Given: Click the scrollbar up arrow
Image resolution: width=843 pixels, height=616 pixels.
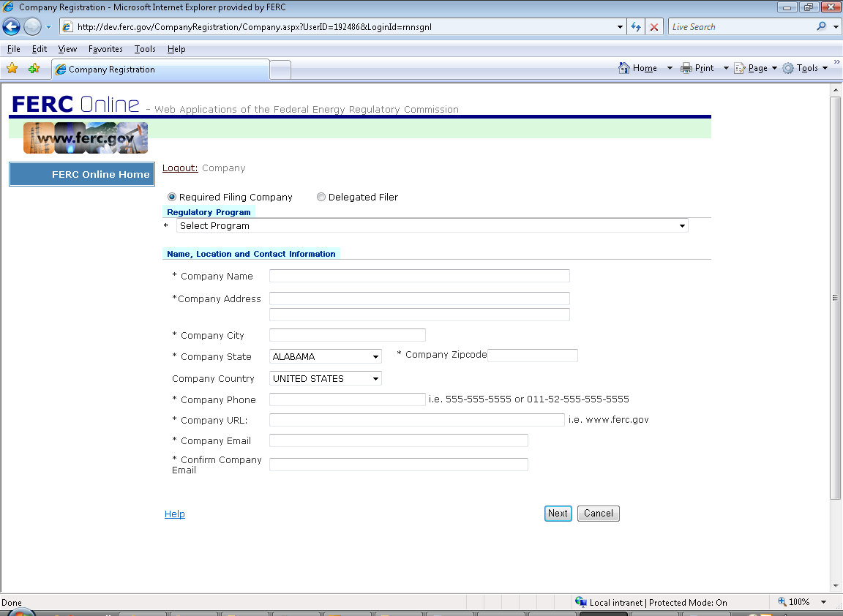Looking at the screenshot, I should 835,90.
